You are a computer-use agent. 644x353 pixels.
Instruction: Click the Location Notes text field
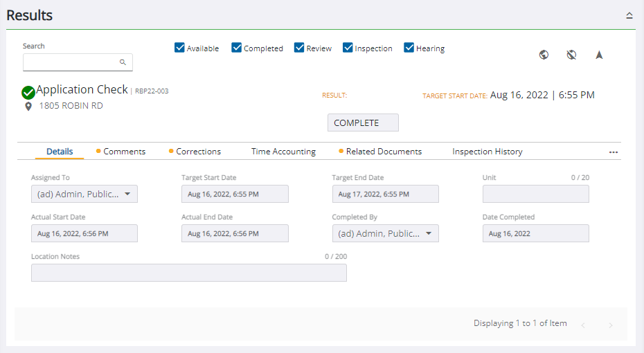coord(188,273)
